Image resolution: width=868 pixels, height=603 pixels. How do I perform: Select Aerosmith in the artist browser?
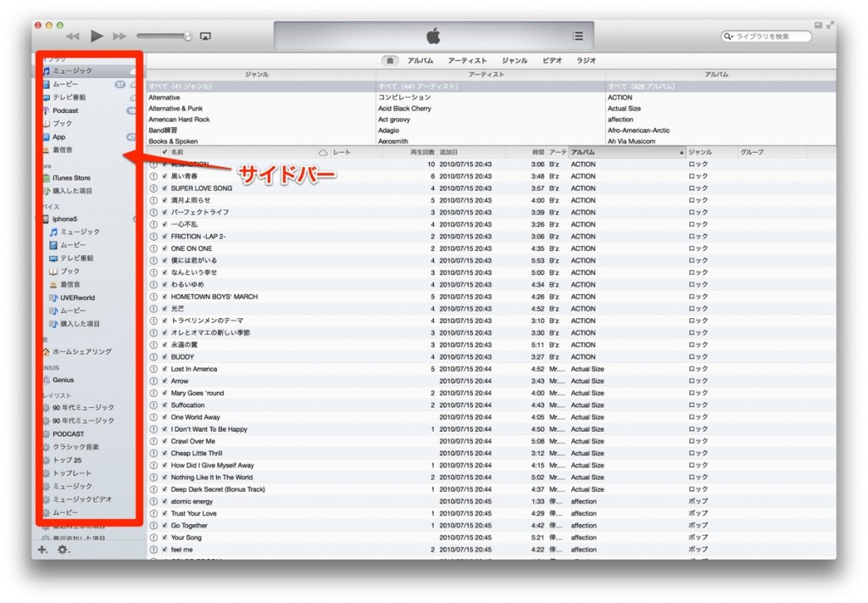(393, 142)
